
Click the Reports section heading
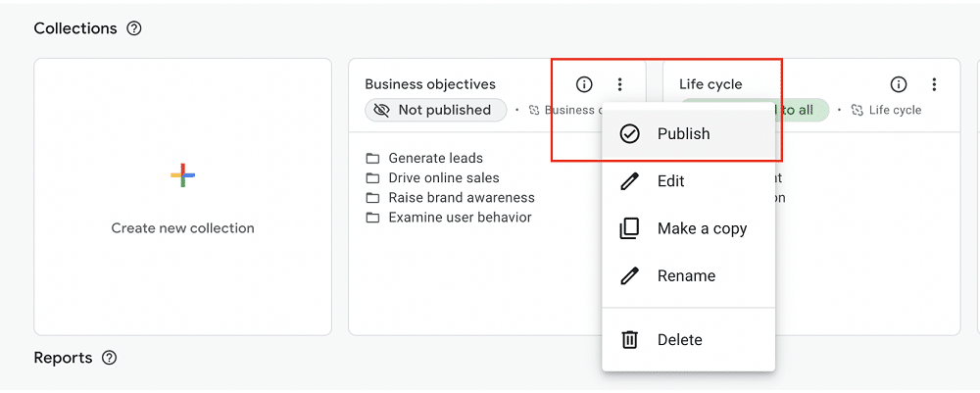coord(63,358)
